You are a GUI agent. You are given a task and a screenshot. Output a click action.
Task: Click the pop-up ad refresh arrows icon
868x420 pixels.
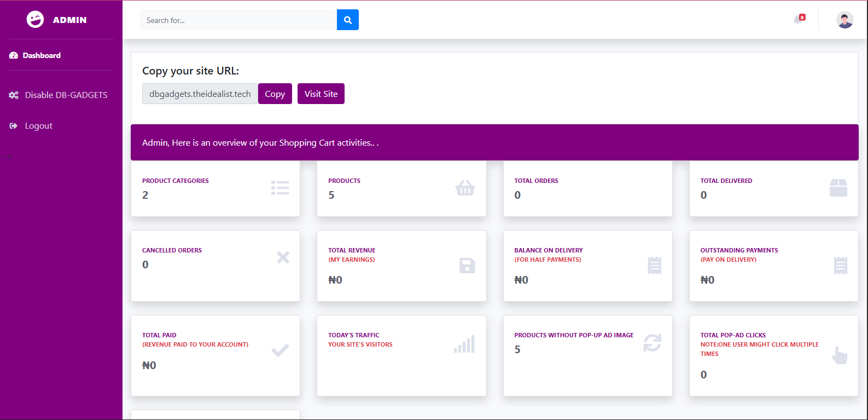coord(652,343)
